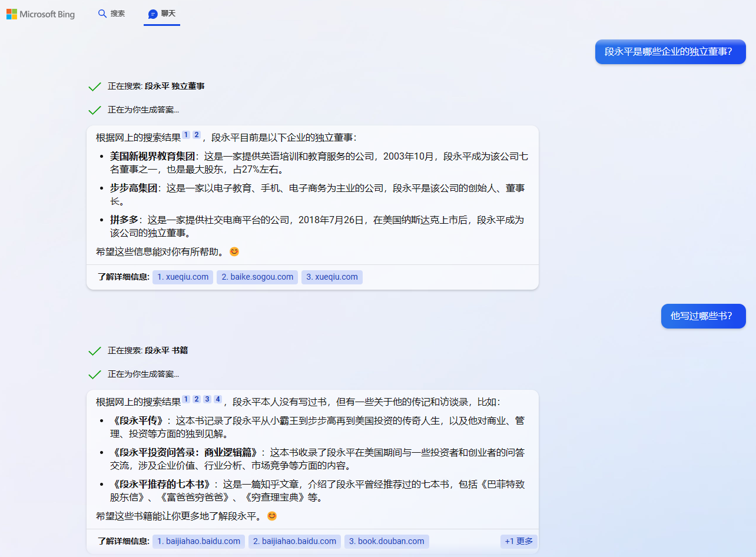
Task: Click citation superscript 4 in second answer
Action: [x=218, y=398]
